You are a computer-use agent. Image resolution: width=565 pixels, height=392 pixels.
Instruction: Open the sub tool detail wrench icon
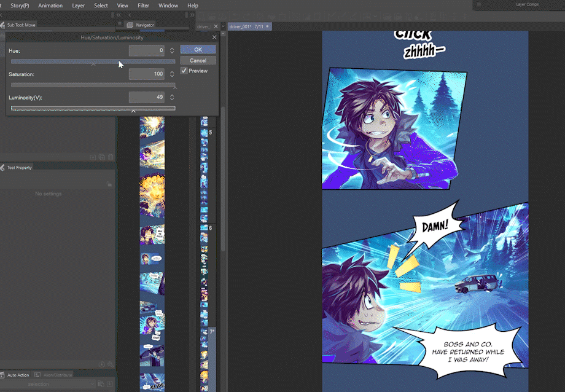(x=111, y=364)
